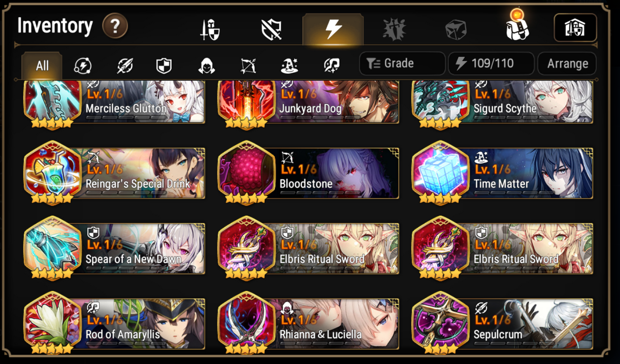
Task: Open the Inventory help question mark
Action: tap(115, 26)
